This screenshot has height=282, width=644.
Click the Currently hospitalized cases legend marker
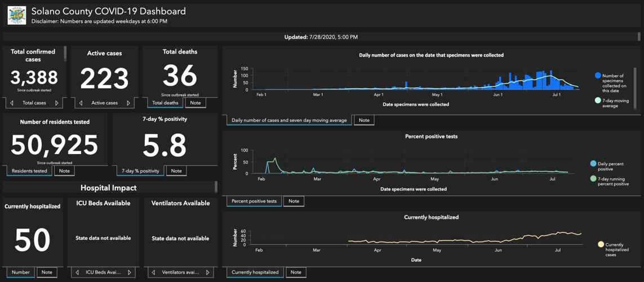[x=601, y=245]
